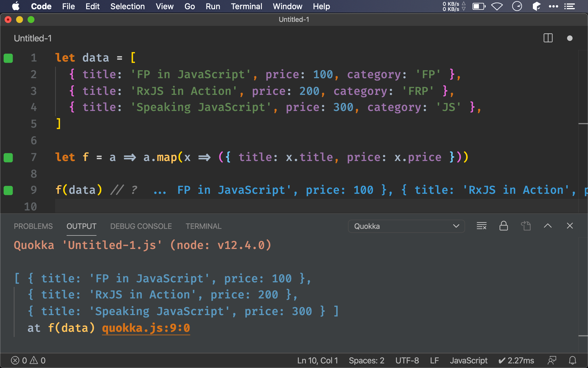Open the Code application menu
The width and height of the screenshot is (588, 368).
coord(41,6)
